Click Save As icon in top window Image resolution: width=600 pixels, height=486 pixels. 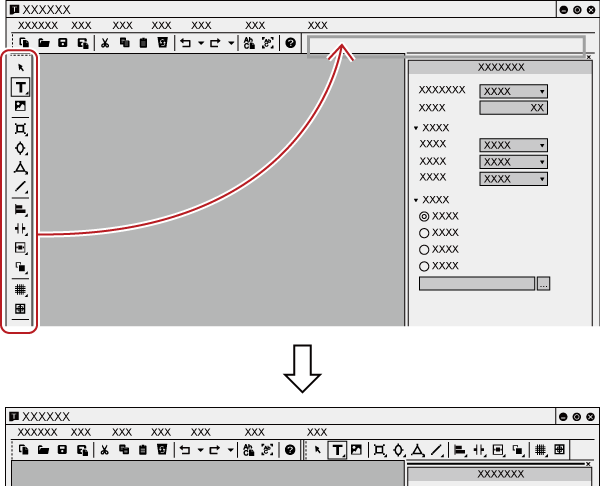(x=83, y=43)
